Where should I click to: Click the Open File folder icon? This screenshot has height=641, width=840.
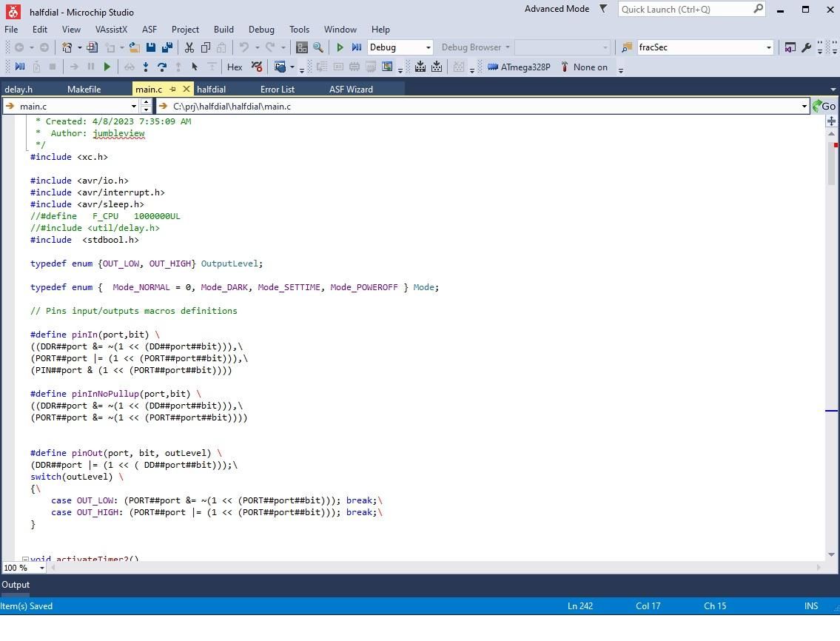[135, 47]
